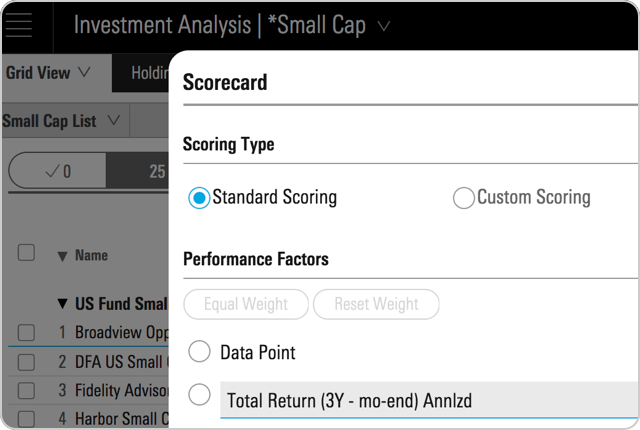Open the Grid View dropdown
The height and width of the screenshot is (430, 640).
tap(47, 72)
